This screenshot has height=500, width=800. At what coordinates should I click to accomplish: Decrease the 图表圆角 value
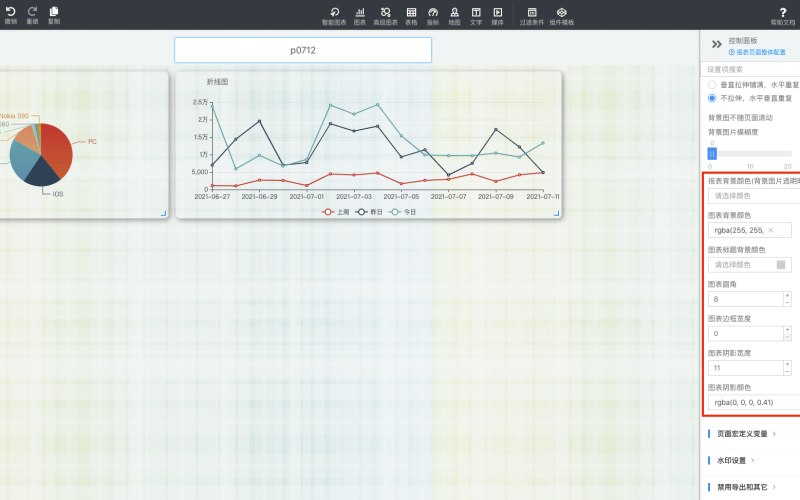click(x=787, y=303)
